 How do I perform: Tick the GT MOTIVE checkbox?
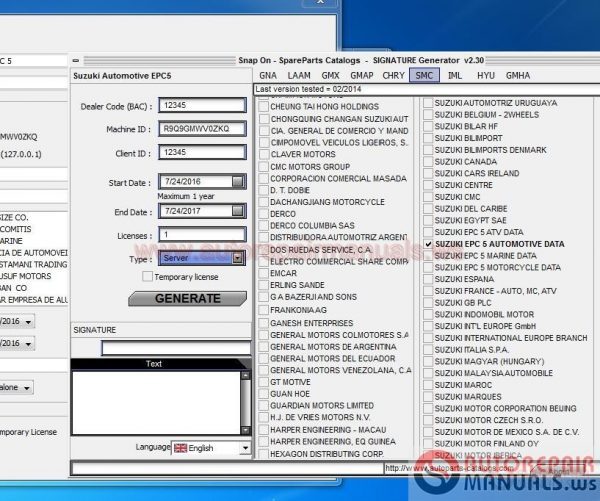coord(264,382)
